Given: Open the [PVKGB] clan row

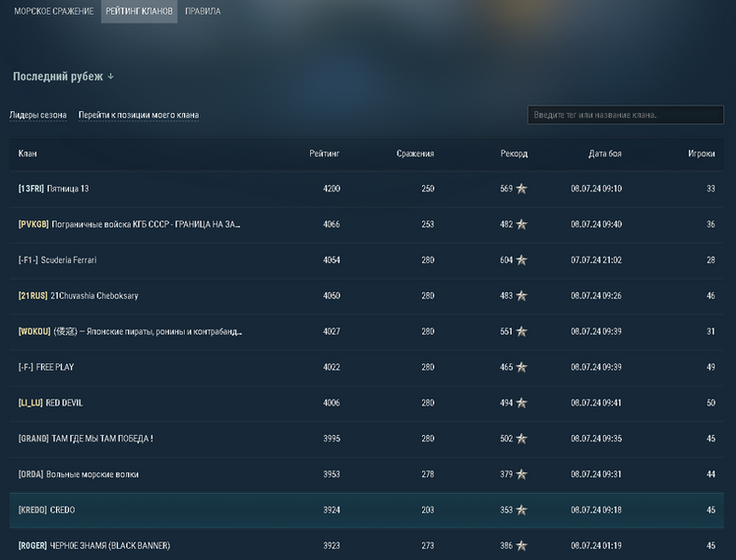Looking at the screenshot, I should click(129, 225).
